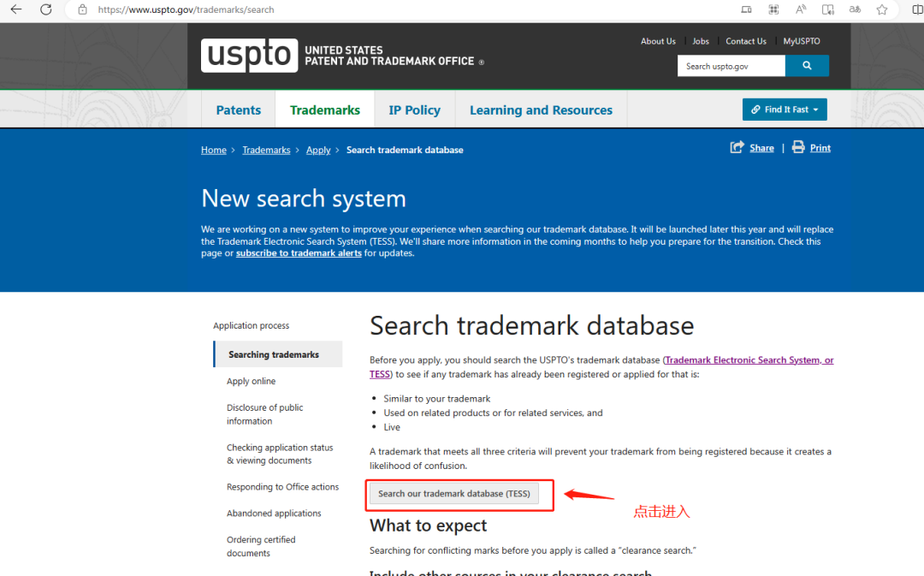
Task: Click the Share icon
Action: pos(737,147)
